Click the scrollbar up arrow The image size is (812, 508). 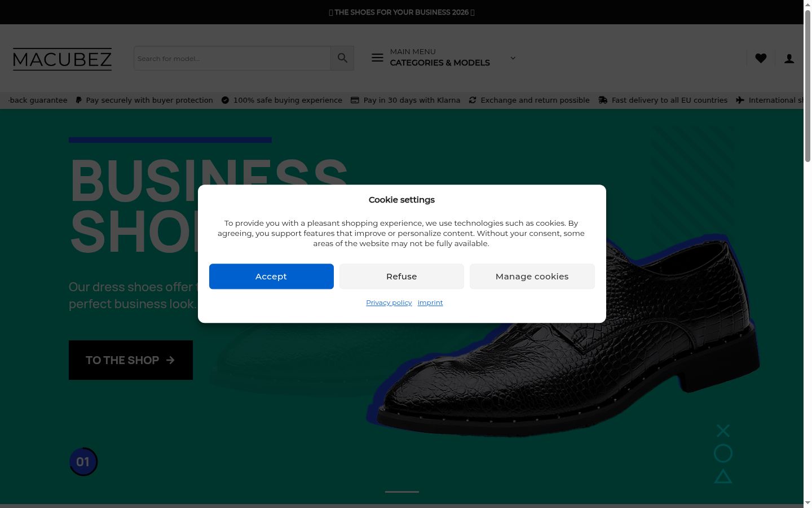[x=807, y=5]
